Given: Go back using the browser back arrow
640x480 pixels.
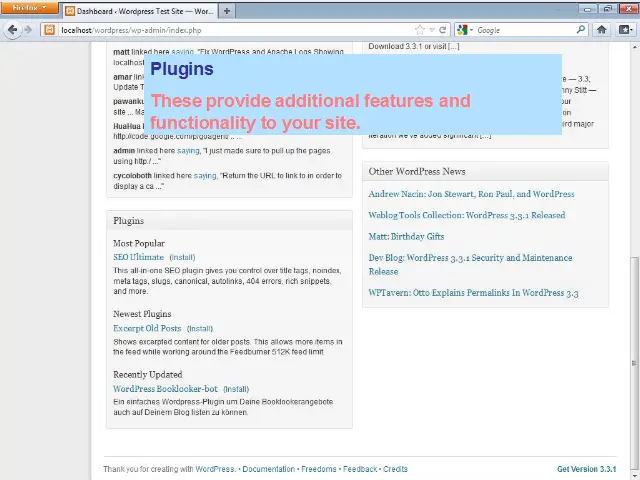Looking at the screenshot, I should pyautogui.click(x=13, y=30).
